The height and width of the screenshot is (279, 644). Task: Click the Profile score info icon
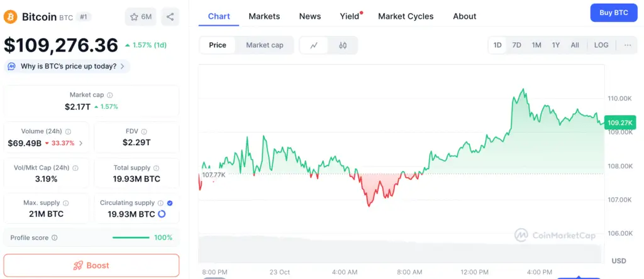pos(55,238)
